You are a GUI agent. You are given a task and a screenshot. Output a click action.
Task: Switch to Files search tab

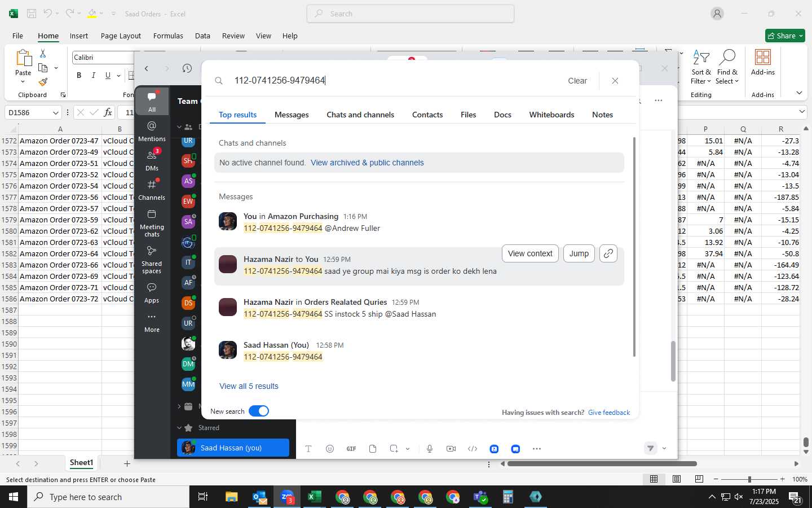pos(468,115)
